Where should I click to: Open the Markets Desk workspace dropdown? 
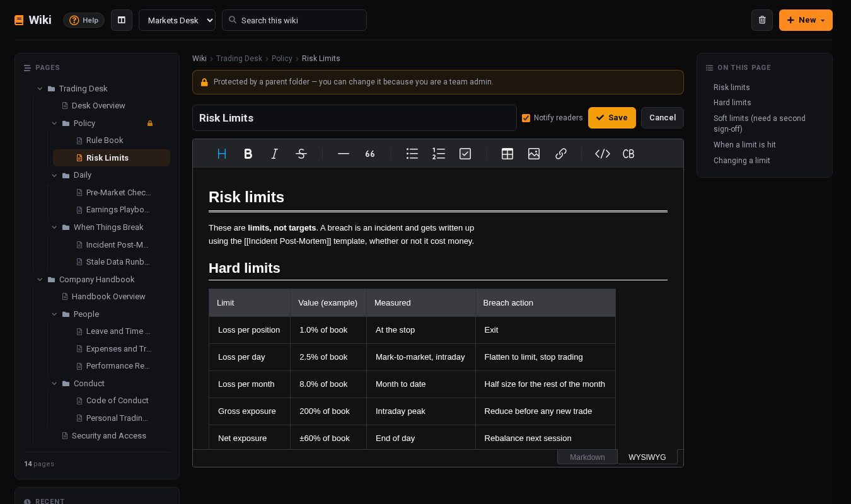177,20
